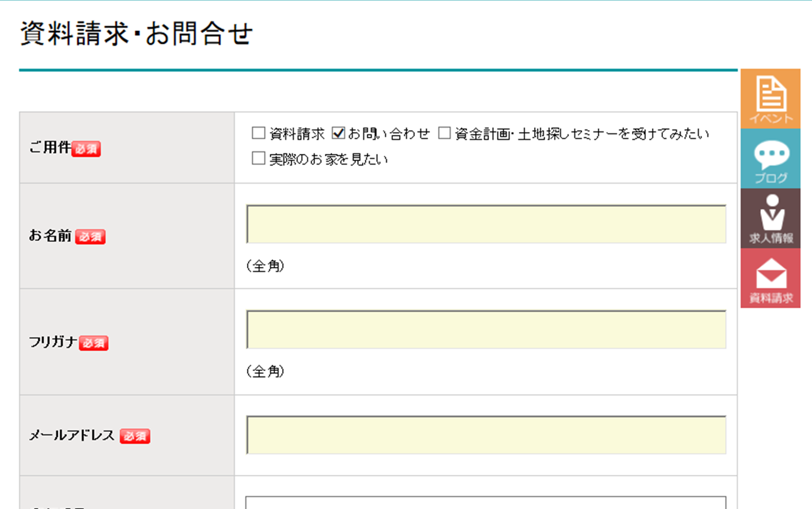Screen dimensions: 812x509
Task: Click 必須 badge next to ご用件
Action: pyautogui.click(x=86, y=149)
